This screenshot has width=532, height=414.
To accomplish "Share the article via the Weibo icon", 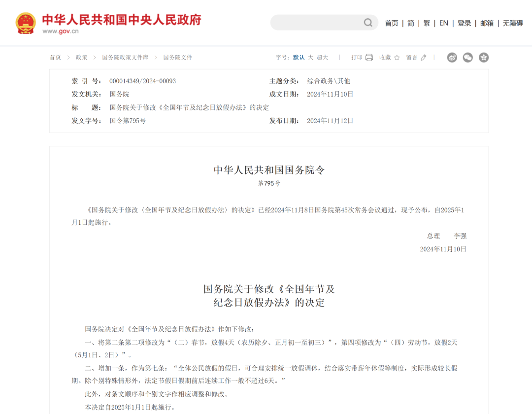I will (x=452, y=57).
